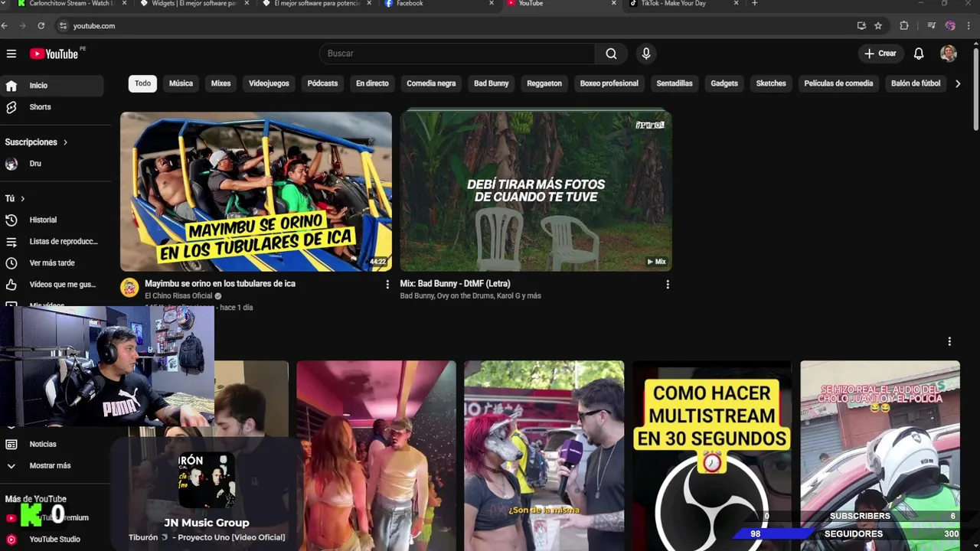This screenshot has height=551, width=980.
Task: Select the Boxeo profesional chip
Action: coord(609,83)
